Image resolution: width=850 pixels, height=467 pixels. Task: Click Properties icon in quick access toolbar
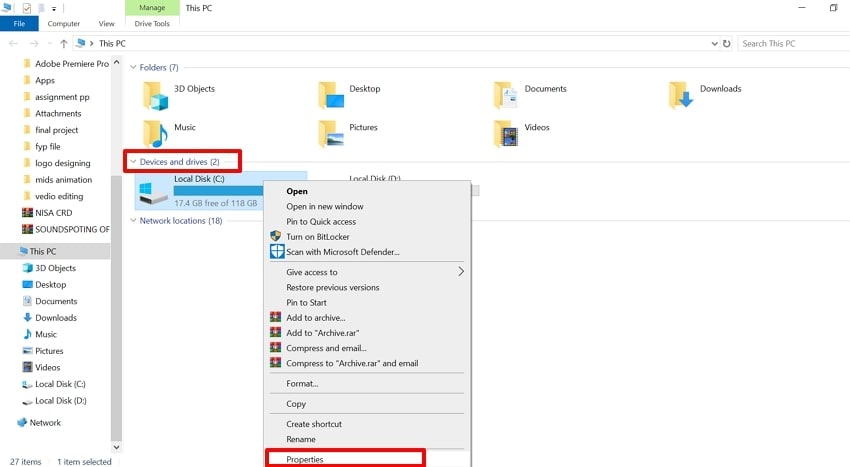(26, 8)
